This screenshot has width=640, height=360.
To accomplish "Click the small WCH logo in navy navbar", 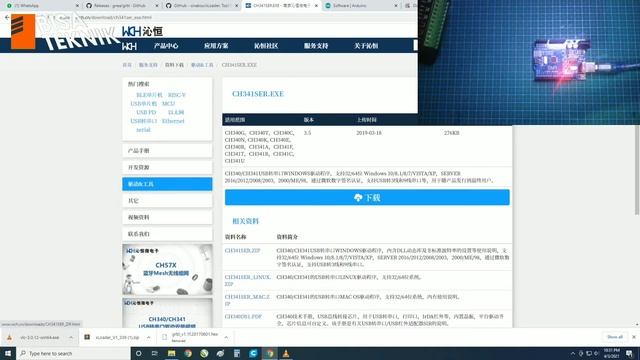I will tap(129, 46).
